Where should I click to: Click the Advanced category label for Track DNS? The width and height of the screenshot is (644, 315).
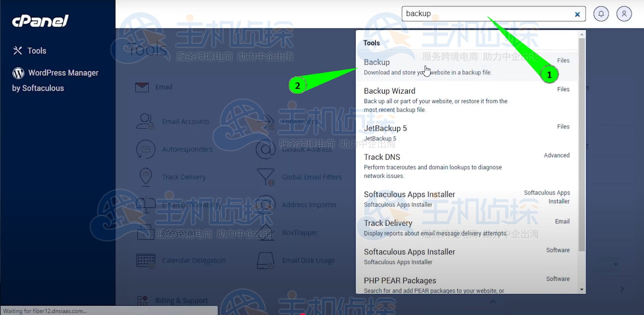tap(557, 155)
